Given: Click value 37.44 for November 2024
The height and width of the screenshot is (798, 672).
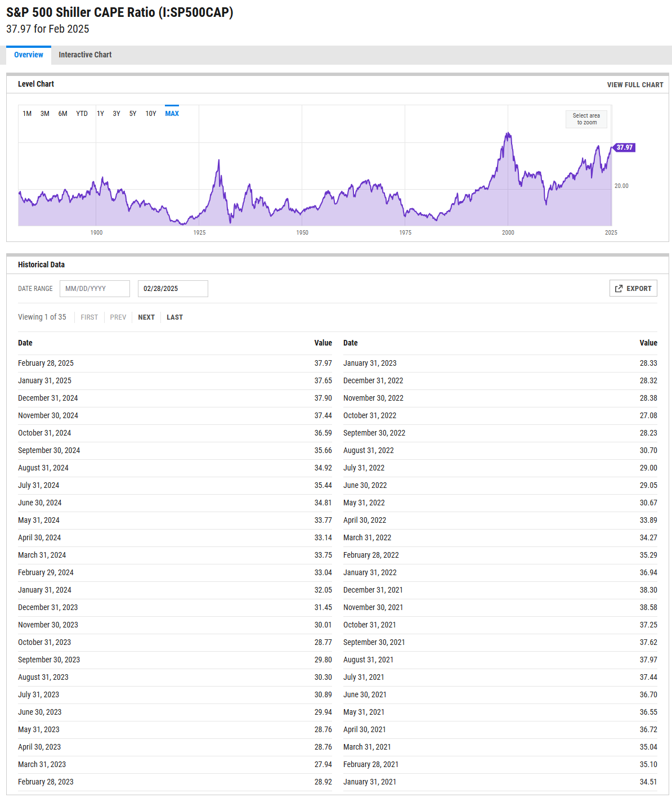Looking at the screenshot, I should click(323, 416).
